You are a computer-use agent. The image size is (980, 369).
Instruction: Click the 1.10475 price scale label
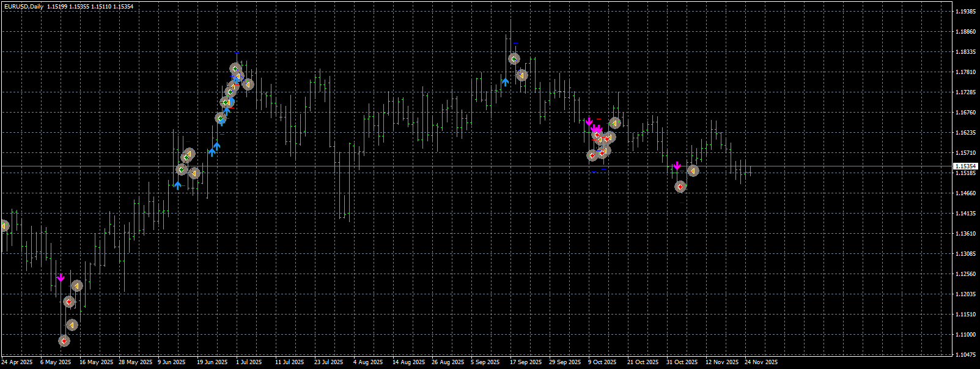(965, 355)
